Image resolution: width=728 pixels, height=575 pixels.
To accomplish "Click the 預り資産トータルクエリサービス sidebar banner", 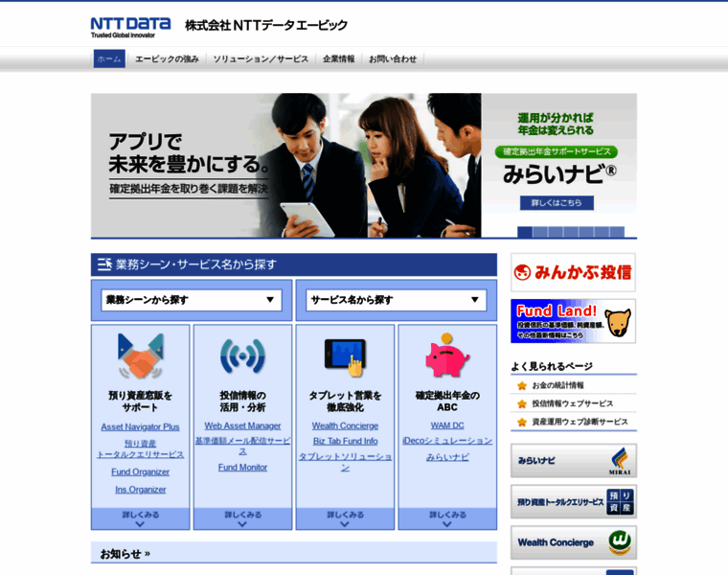I will (x=574, y=501).
